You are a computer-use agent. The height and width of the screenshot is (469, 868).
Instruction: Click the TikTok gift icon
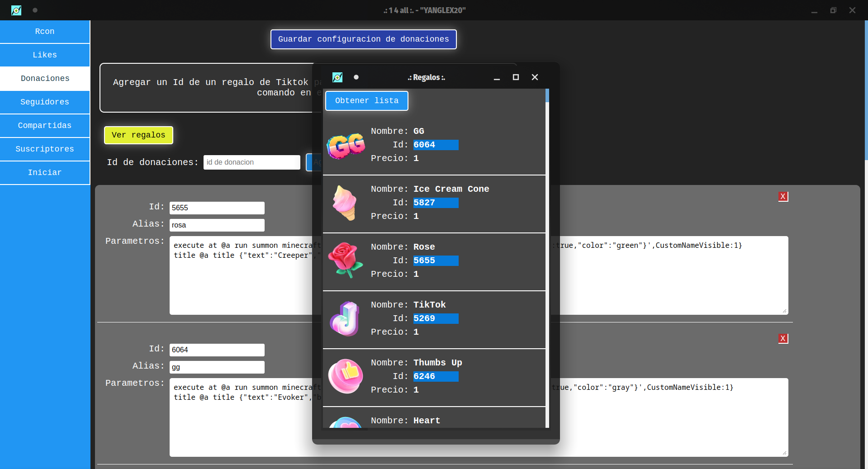click(345, 318)
